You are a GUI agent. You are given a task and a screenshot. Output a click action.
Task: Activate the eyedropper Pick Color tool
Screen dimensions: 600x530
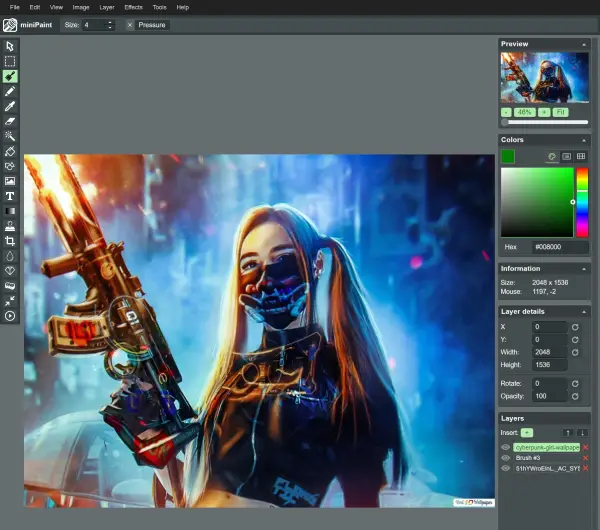click(x=10, y=106)
